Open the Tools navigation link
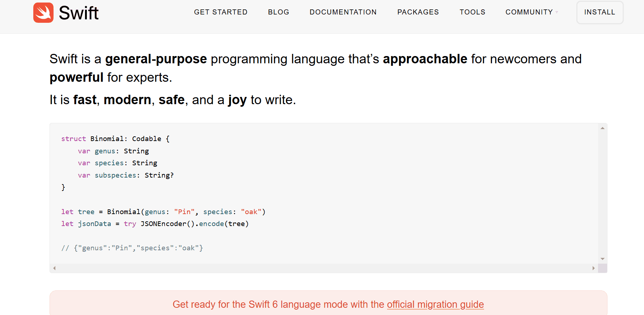The height and width of the screenshot is (315, 644). (473, 12)
